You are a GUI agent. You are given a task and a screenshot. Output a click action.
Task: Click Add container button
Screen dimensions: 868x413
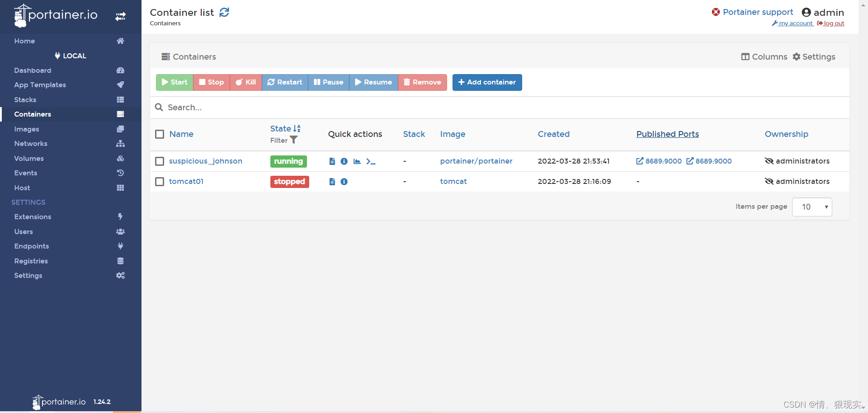coord(487,82)
